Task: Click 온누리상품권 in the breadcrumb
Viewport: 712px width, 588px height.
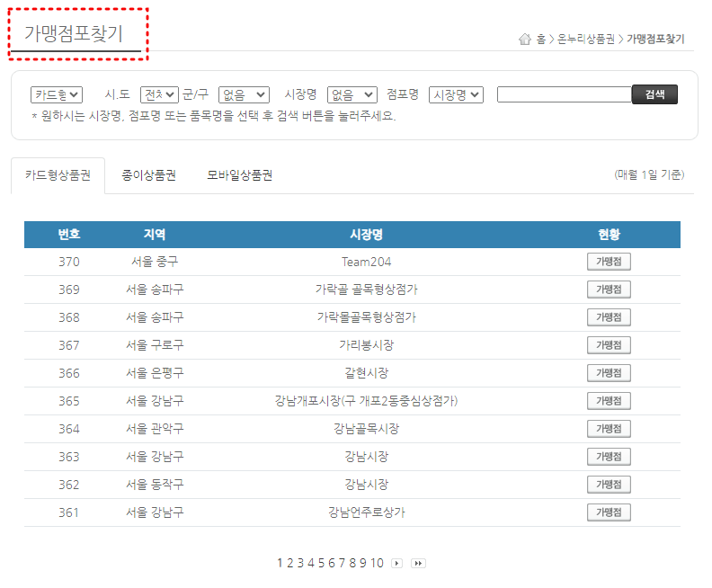Action: [586, 39]
